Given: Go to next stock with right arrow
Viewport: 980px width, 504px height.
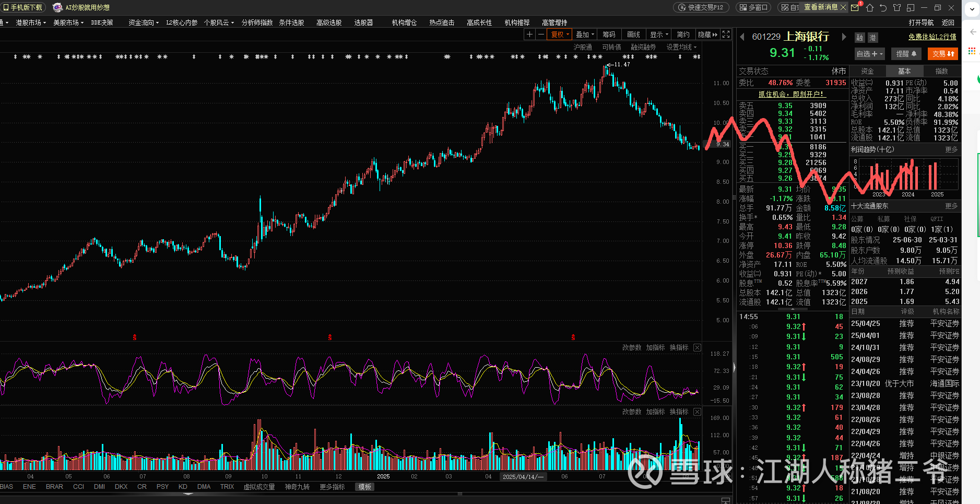Looking at the screenshot, I should (x=844, y=37).
